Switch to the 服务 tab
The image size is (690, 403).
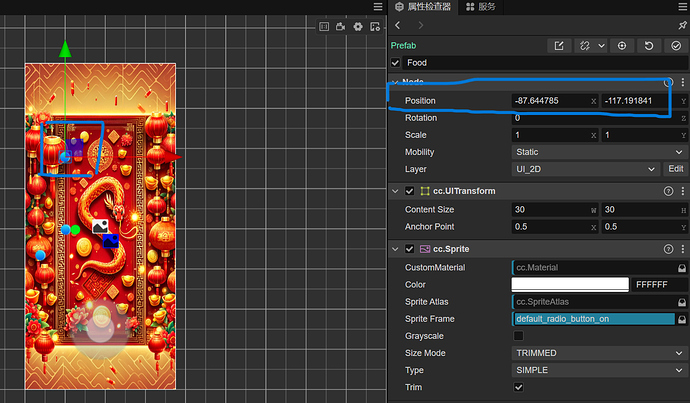click(x=481, y=7)
